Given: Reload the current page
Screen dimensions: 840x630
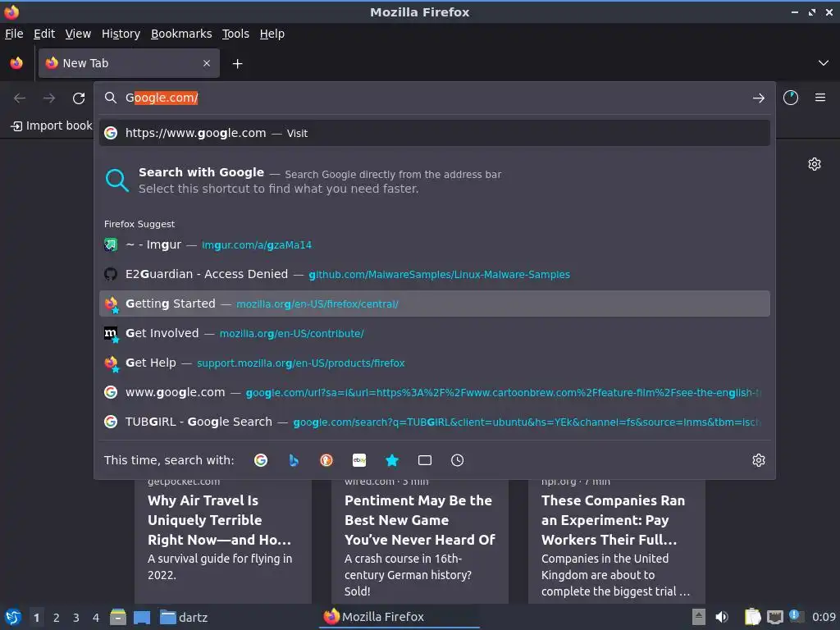Looking at the screenshot, I should [x=79, y=98].
